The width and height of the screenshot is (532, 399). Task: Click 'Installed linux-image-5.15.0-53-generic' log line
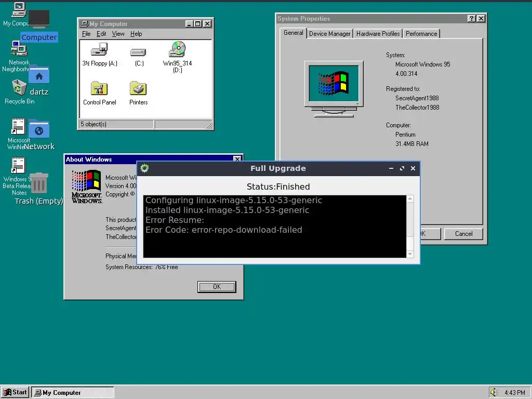coord(228,210)
